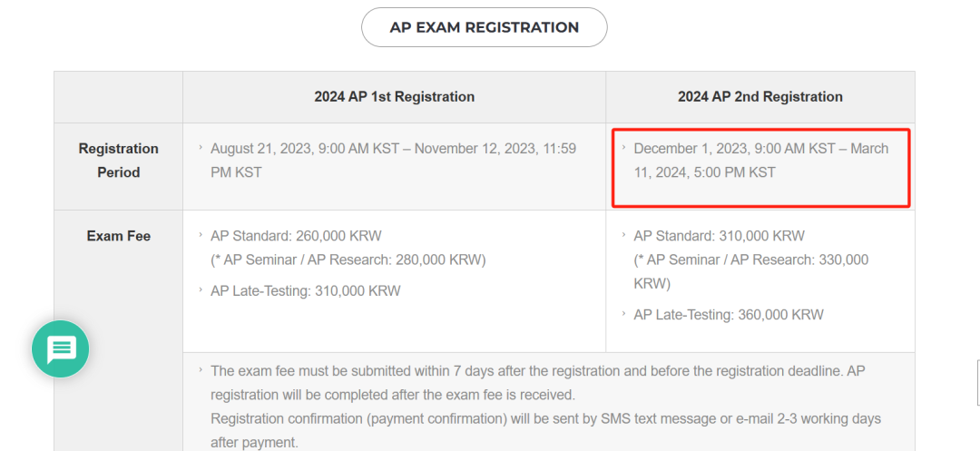Click the chevron bullet beside AP Standard: 260,000 KRW
Screen dimensions: 980x451
(201, 235)
